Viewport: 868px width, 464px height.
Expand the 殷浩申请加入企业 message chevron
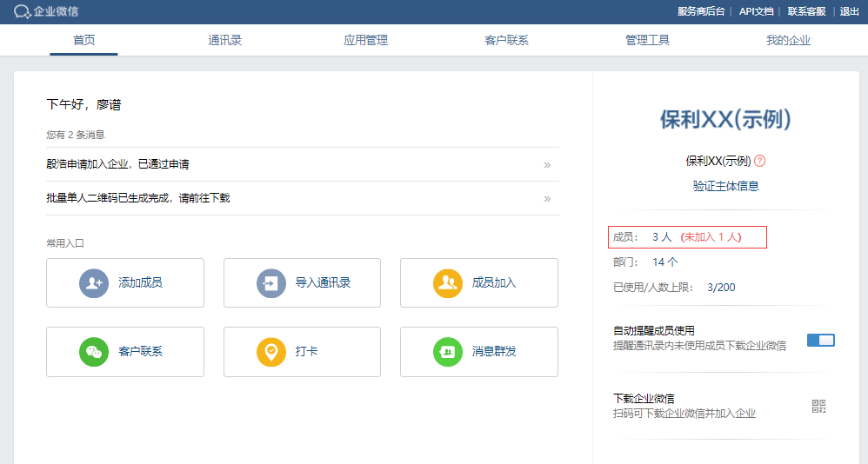547,165
